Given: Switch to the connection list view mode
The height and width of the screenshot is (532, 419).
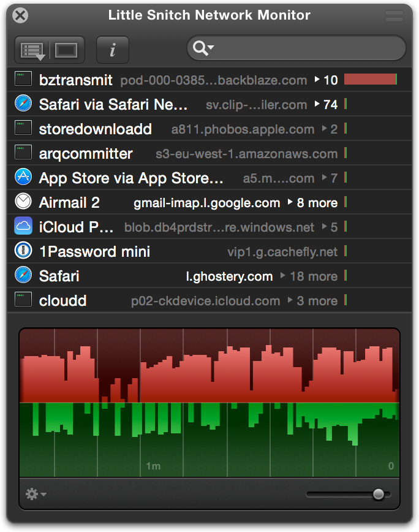Looking at the screenshot, I should coord(32,50).
